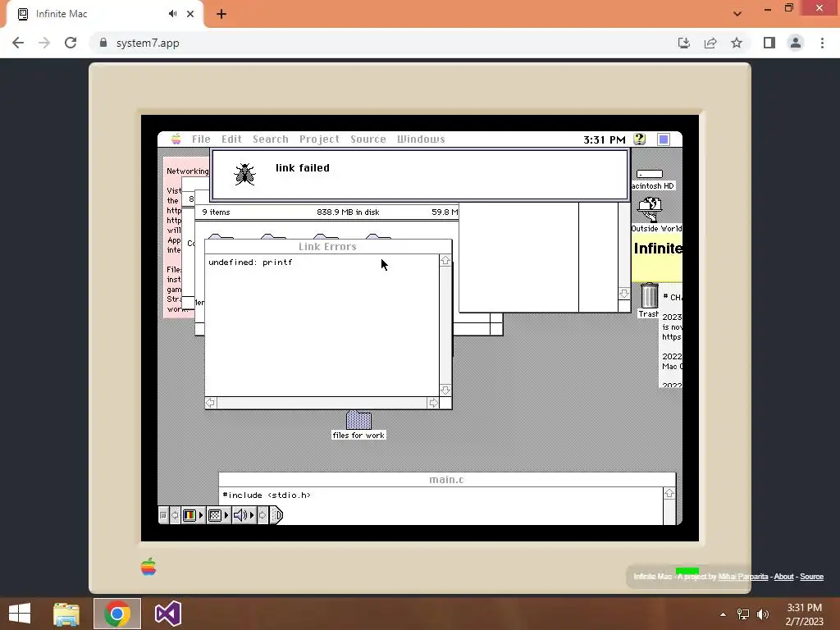Reload the system7.app page

coord(71,43)
